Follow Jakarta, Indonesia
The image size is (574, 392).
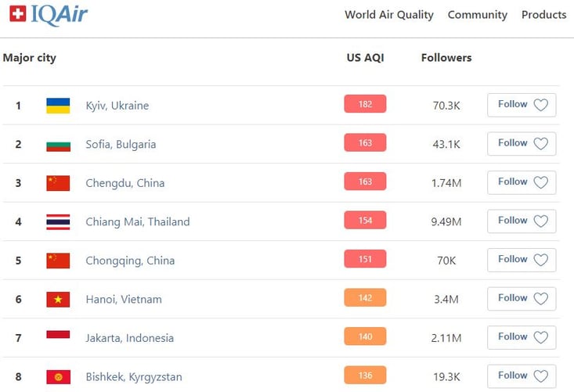522,337
